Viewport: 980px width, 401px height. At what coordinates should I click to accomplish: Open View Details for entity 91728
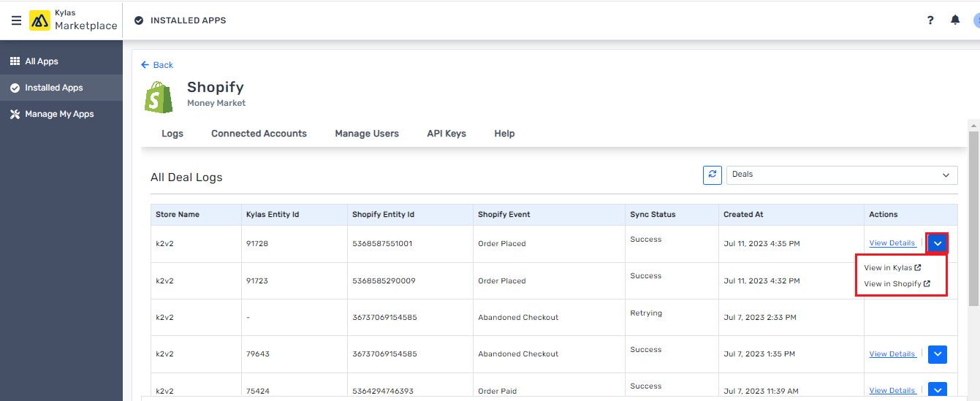(x=892, y=243)
